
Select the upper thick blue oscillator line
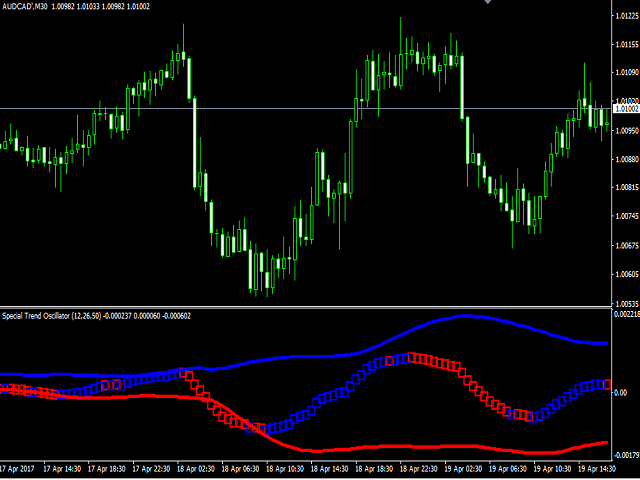(462, 316)
